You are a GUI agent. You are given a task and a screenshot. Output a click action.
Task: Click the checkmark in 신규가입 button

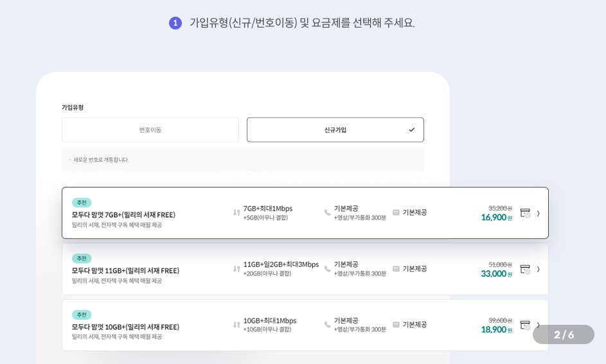point(411,130)
